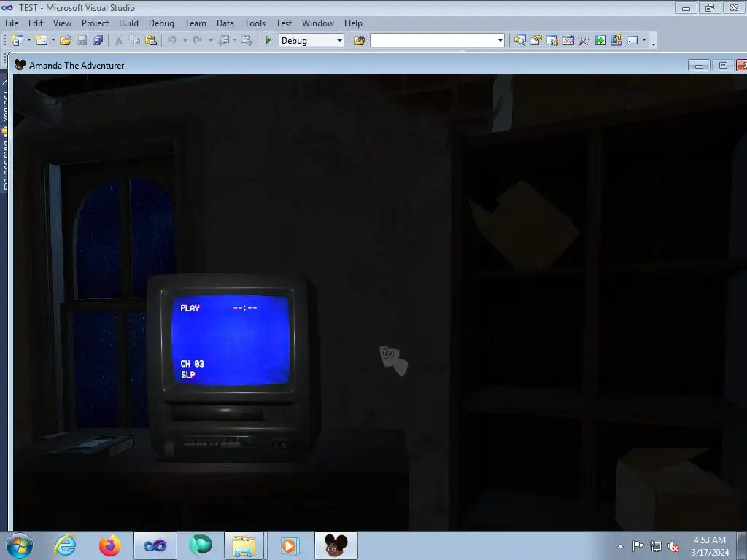Open the Help menu
The width and height of the screenshot is (747, 560).
click(x=353, y=23)
